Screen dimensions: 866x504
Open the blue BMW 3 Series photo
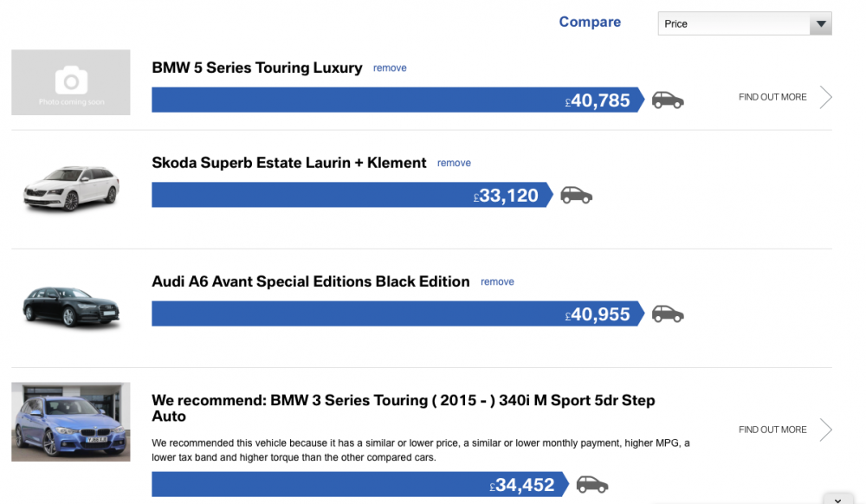click(x=71, y=422)
